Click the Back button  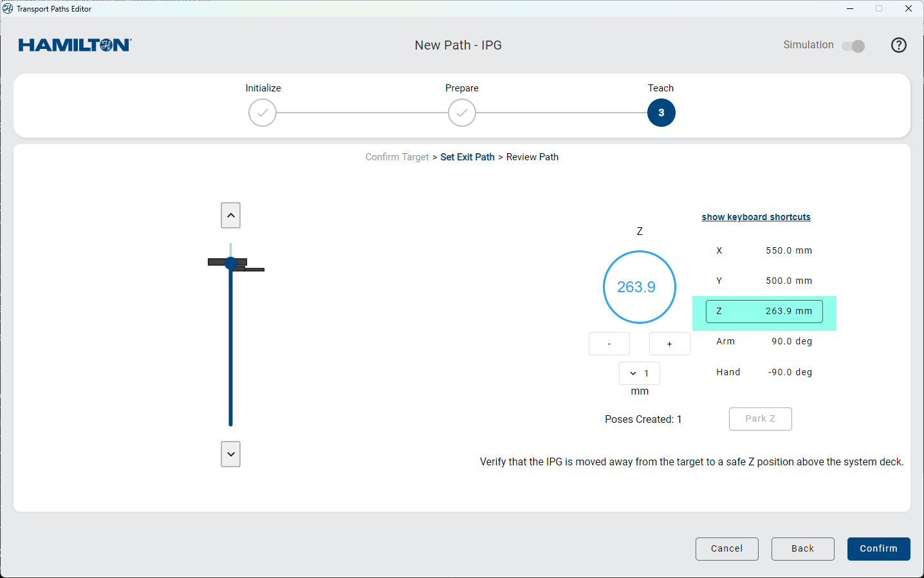(x=802, y=548)
